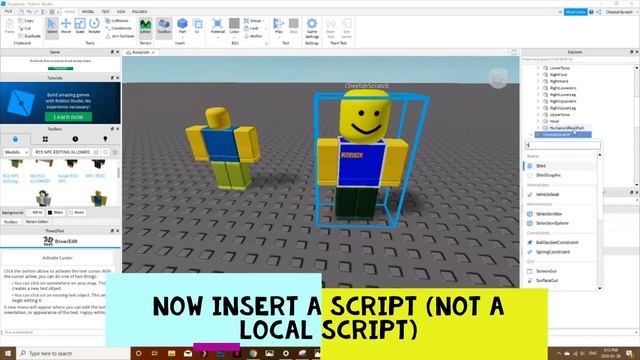640x360 pixels.
Task: Open the UI insert tool
Action: (198, 27)
